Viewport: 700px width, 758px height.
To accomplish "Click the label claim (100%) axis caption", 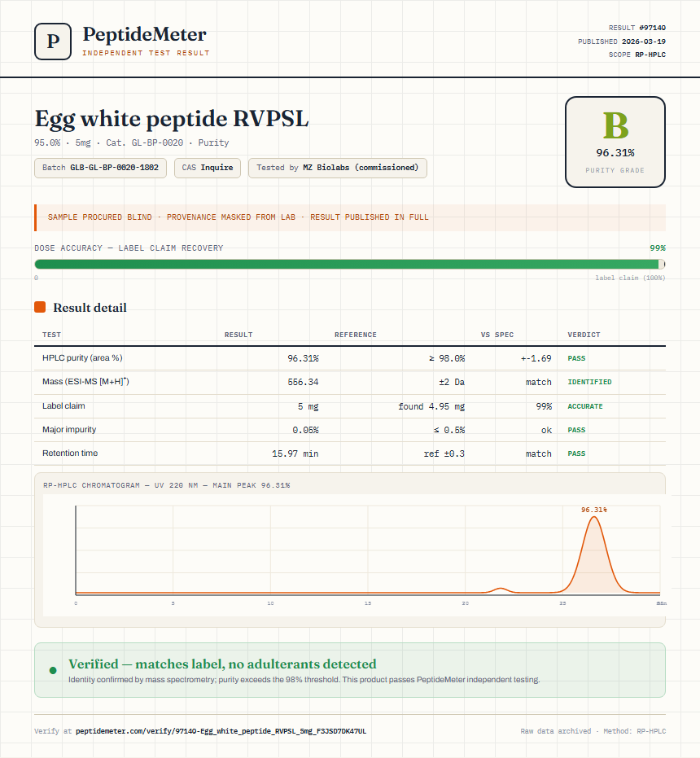I will pyautogui.click(x=630, y=278).
